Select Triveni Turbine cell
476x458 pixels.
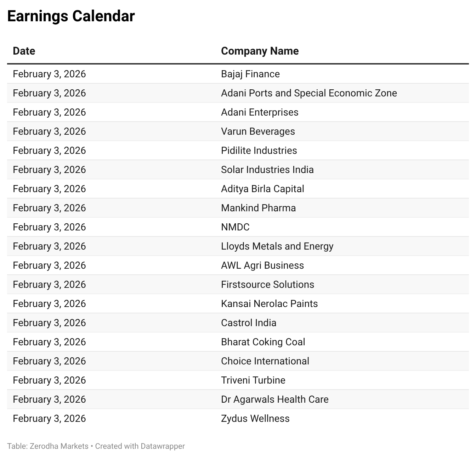(253, 380)
